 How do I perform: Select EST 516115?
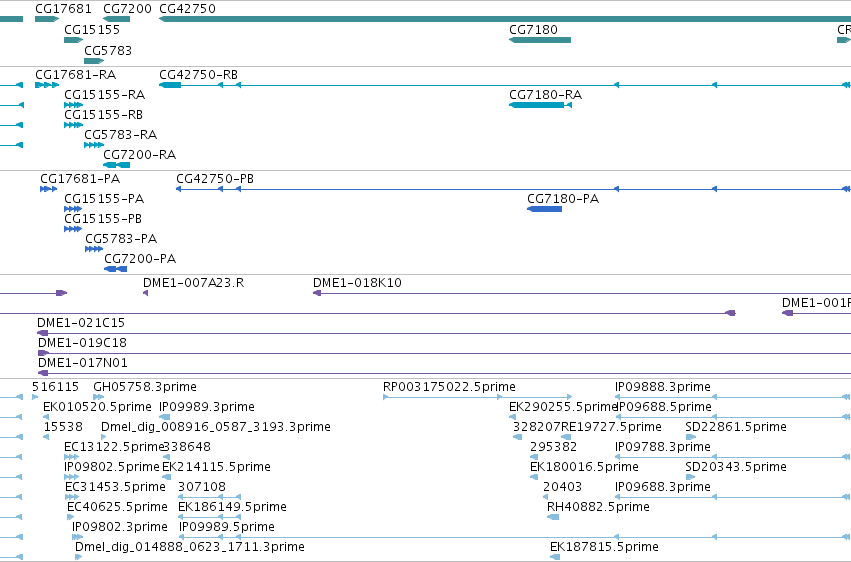coord(35,397)
